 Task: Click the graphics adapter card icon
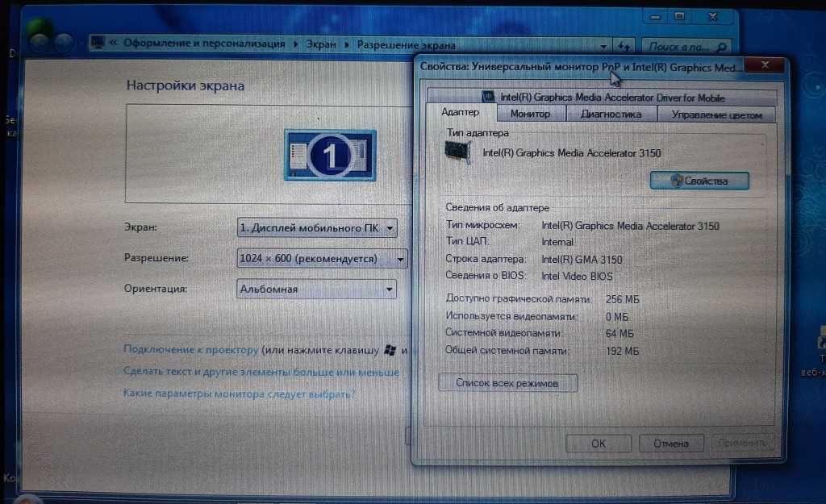point(458,152)
